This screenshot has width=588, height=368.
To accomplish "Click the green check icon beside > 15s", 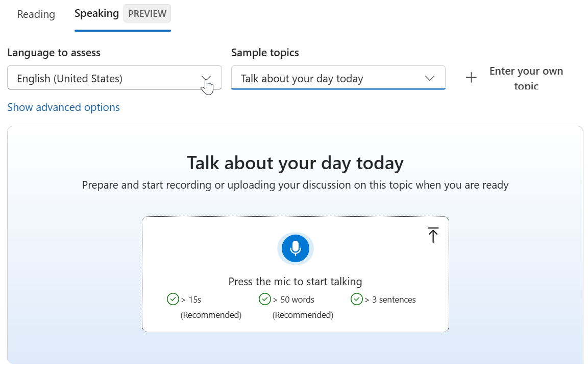I will (173, 299).
